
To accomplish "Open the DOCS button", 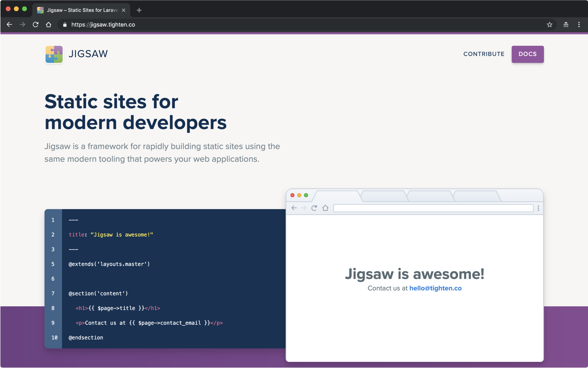I will (527, 54).
